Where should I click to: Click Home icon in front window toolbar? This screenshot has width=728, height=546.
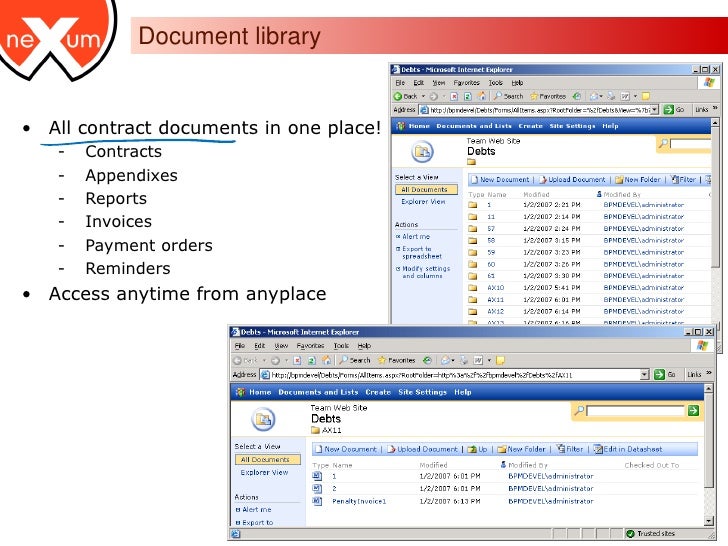[x=327, y=360]
